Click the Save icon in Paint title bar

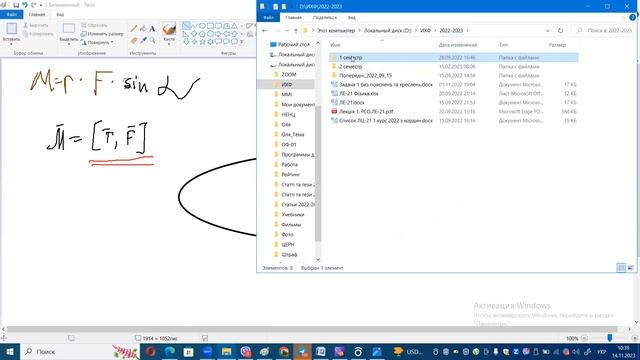16,5
